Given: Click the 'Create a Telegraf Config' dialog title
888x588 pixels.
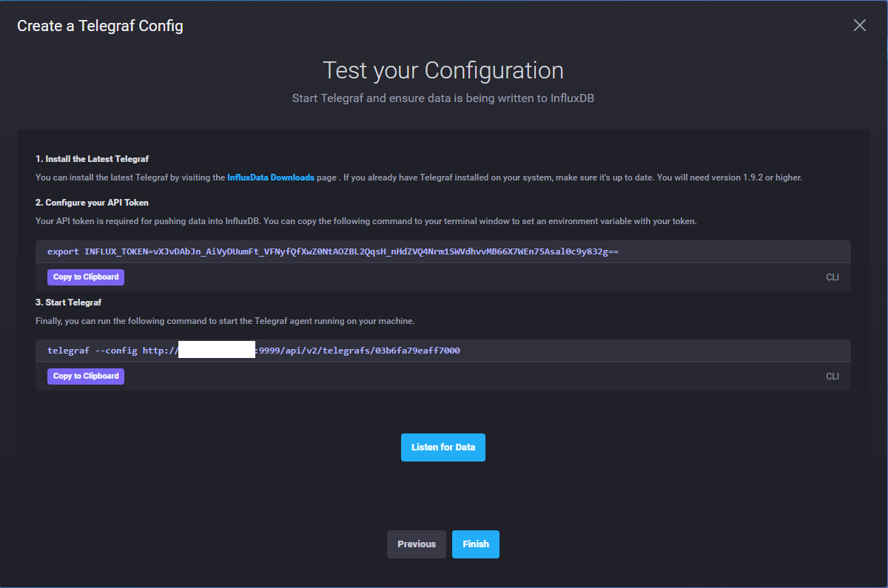Looking at the screenshot, I should pos(100,27).
